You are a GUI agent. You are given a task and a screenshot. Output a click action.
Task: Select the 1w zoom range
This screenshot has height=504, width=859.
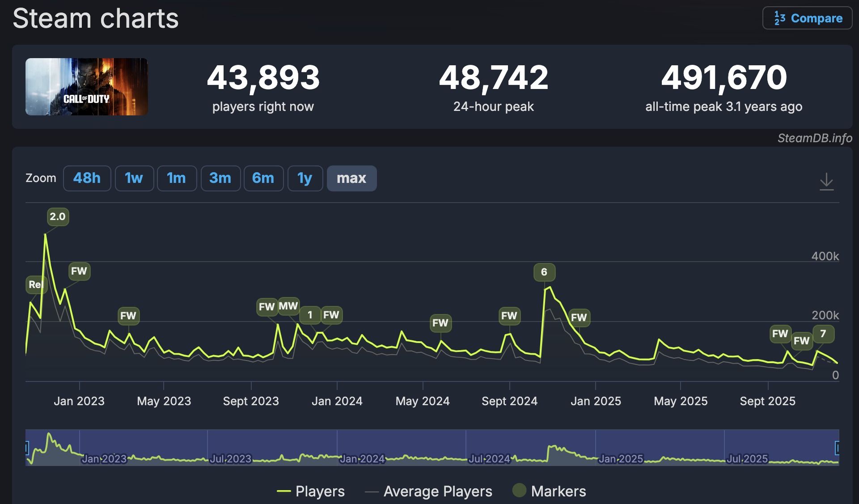pyautogui.click(x=134, y=178)
